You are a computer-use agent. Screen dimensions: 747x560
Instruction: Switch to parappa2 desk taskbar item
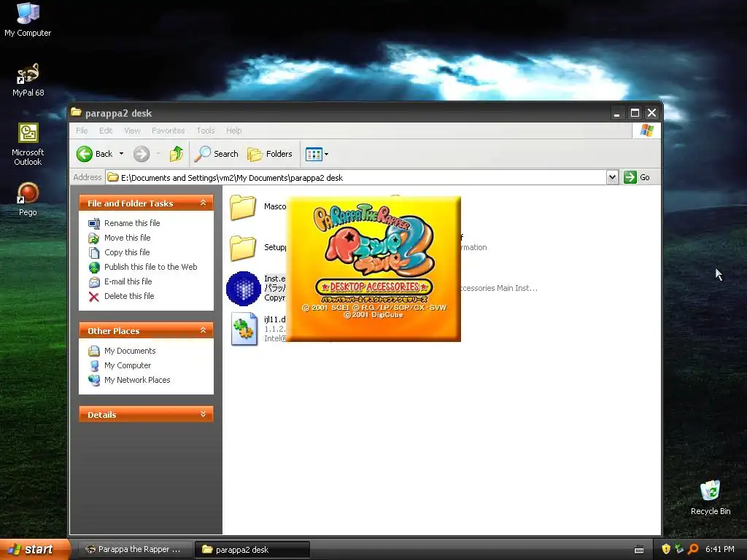[252, 550]
